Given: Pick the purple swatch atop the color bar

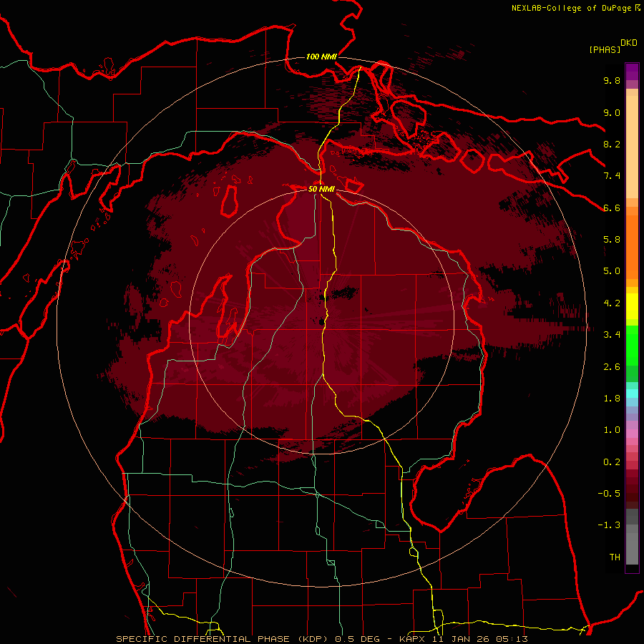Looking at the screenshot, I should 632,72.
